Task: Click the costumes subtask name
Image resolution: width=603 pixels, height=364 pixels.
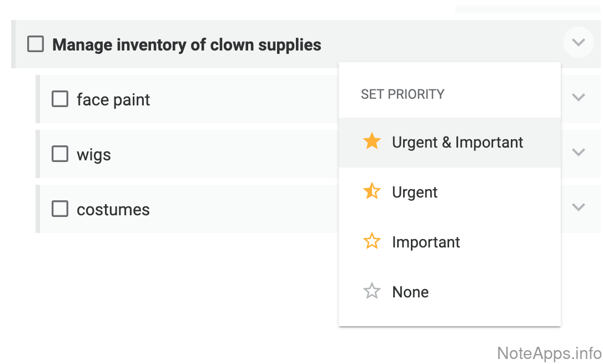Action: tap(113, 210)
